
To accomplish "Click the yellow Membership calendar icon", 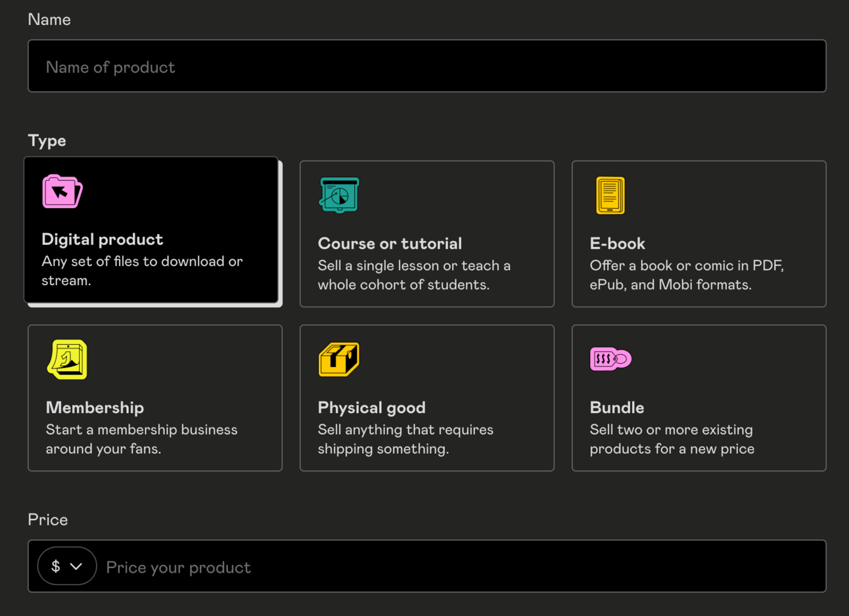I will [x=67, y=359].
